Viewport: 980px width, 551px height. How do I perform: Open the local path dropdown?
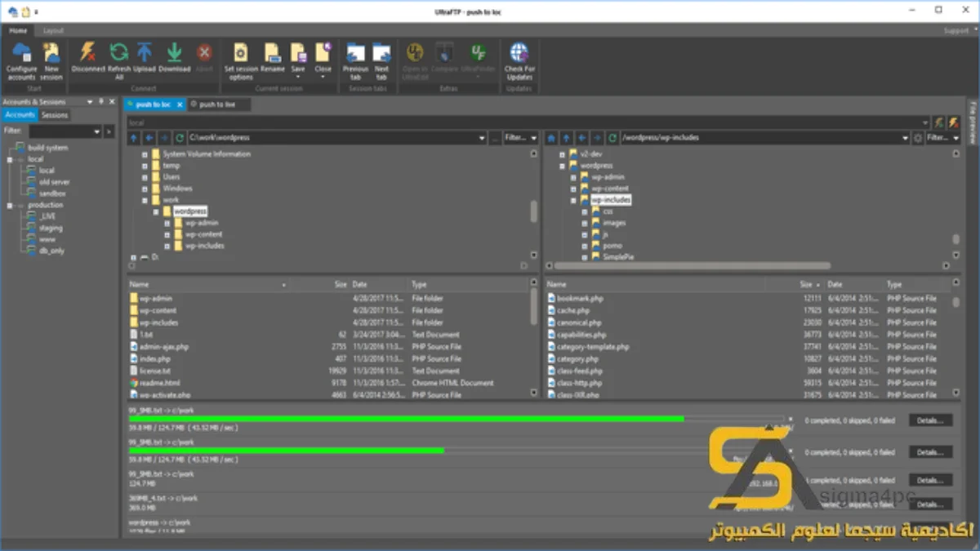coord(482,138)
